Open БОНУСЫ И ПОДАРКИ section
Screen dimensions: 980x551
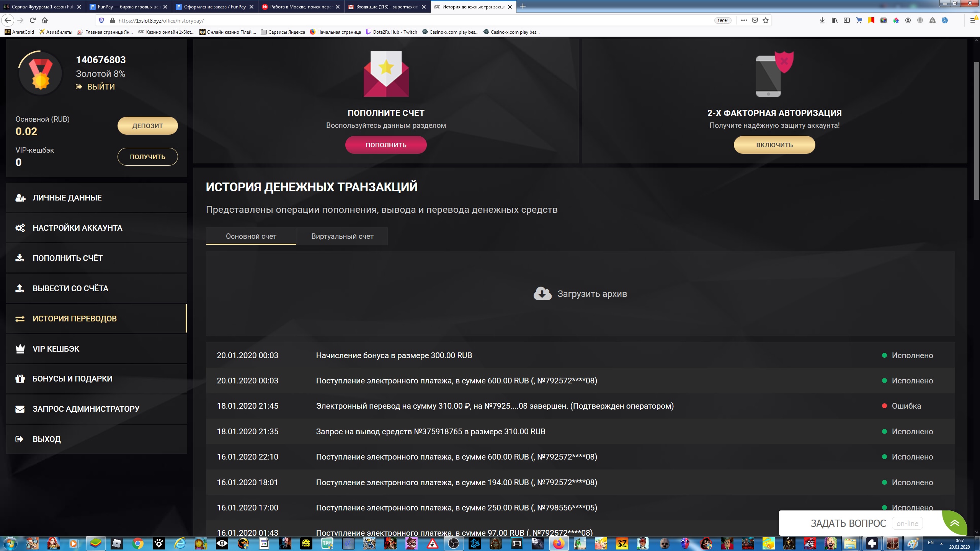pyautogui.click(x=72, y=379)
